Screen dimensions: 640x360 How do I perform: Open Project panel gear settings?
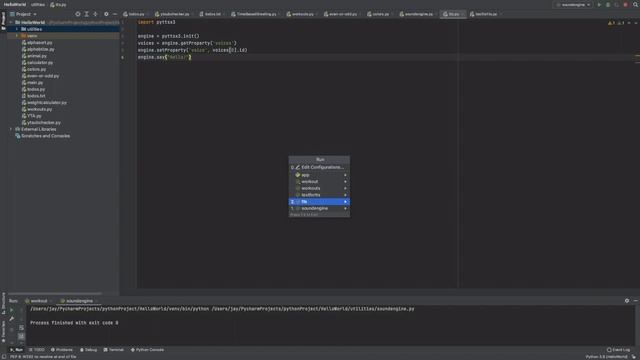(x=106, y=14)
